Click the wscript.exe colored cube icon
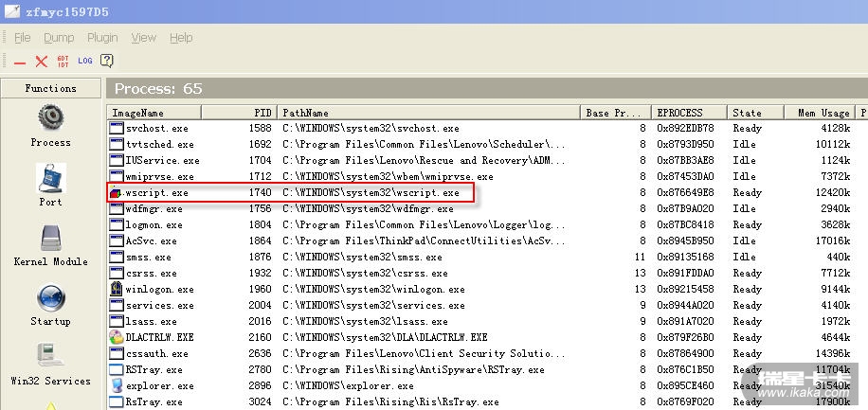868x410 pixels. pos(116,192)
